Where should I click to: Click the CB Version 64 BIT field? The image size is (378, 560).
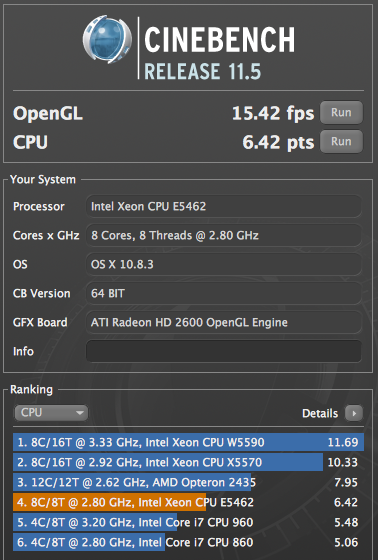224,294
